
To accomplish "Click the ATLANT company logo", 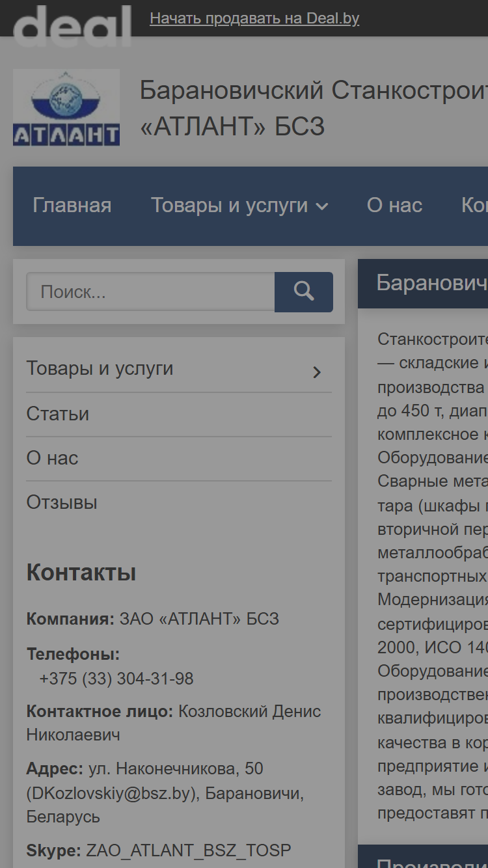I will pos(66,107).
